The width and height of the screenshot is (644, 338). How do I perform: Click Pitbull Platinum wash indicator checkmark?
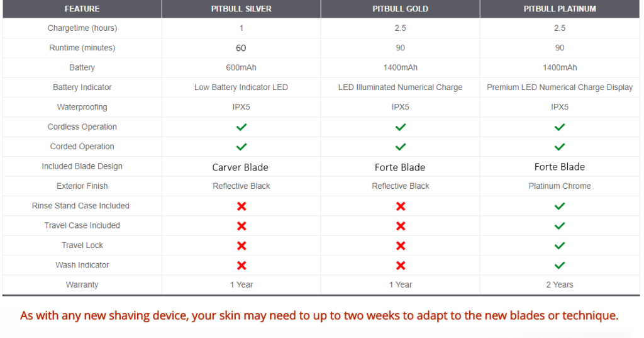click(x=560, y=265)
